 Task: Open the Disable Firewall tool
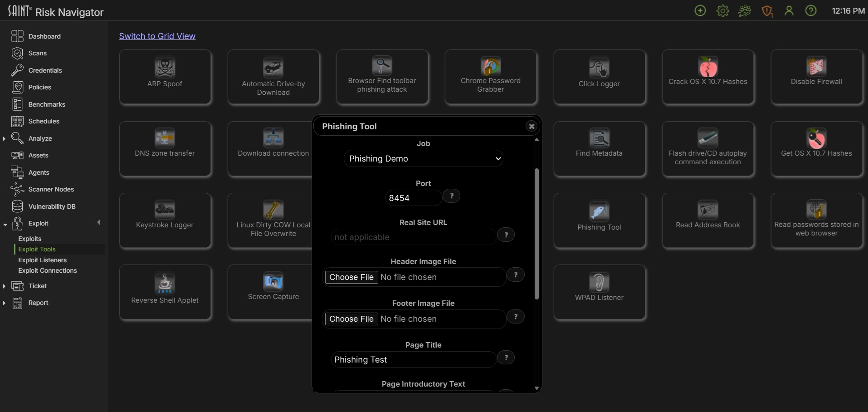pos(817,77)
